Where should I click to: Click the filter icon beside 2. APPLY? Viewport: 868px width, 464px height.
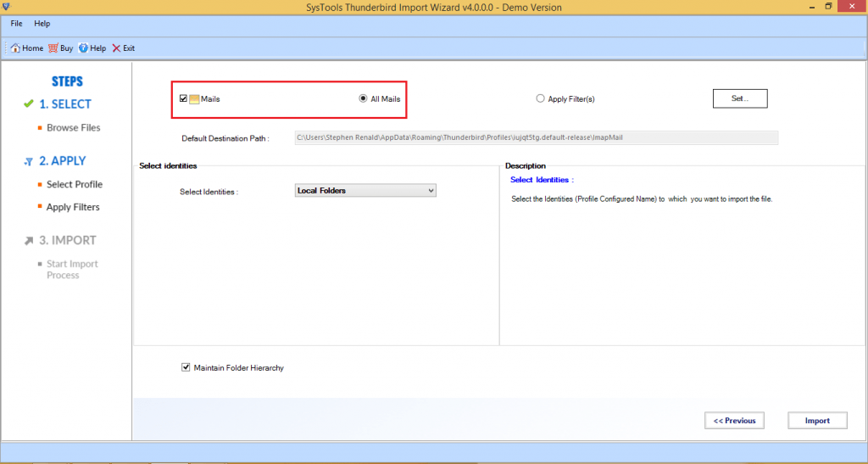click(x=28, y=161)
